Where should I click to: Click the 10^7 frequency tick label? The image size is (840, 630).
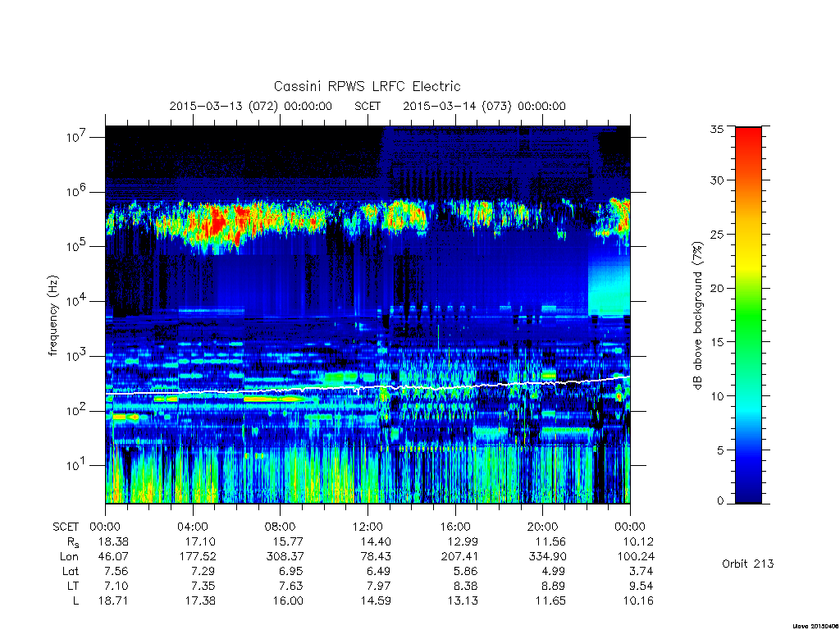pos(76,137)
